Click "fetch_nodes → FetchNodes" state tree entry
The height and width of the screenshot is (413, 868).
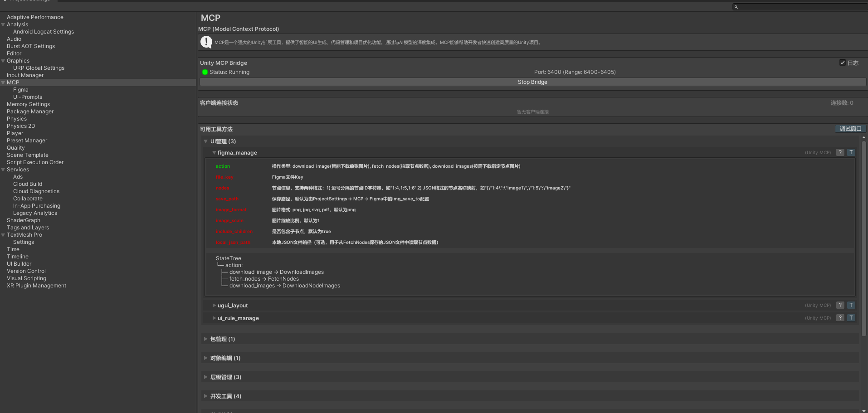click(x=264, y=279)
